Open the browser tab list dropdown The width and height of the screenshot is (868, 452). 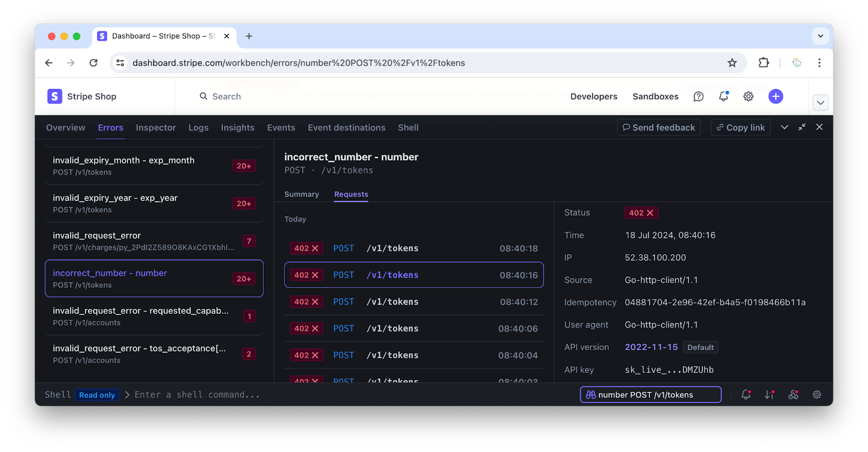click(820, 36)
